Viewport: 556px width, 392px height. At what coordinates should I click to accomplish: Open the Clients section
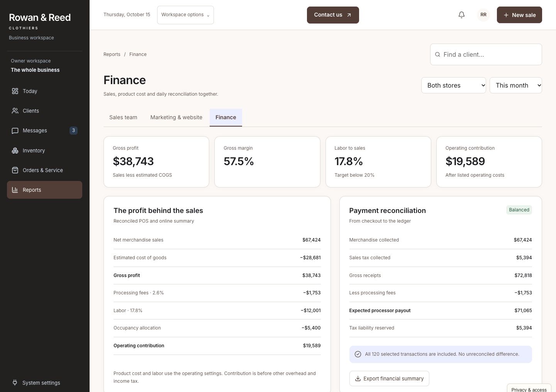[44, 111]
